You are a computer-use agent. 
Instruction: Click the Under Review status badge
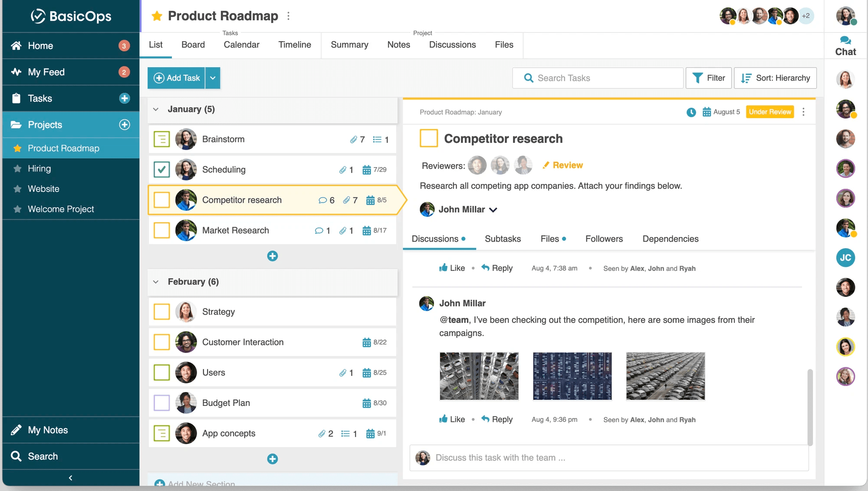769,112
